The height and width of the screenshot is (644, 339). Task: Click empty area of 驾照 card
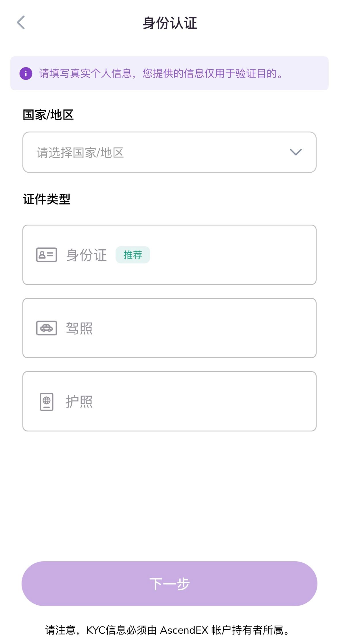[216, 328]
